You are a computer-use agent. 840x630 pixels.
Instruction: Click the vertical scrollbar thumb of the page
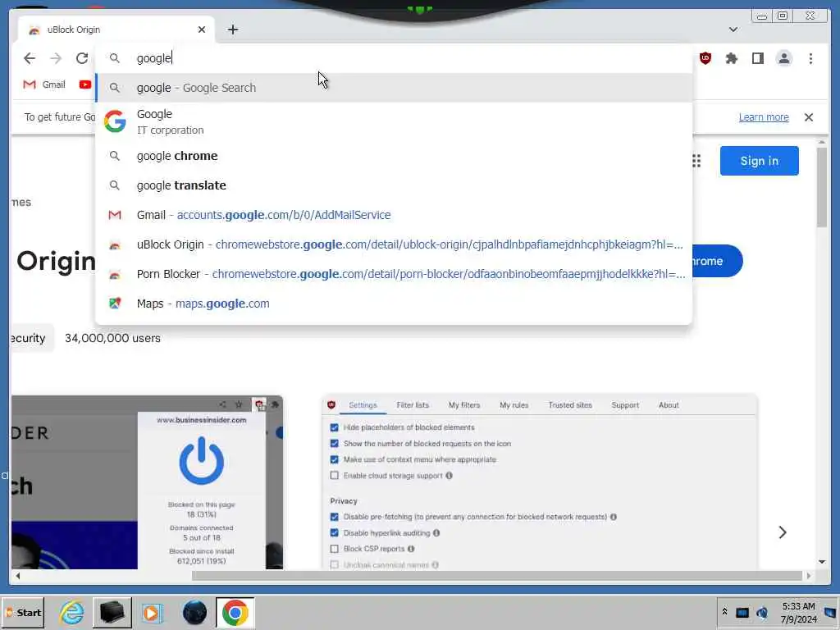[822, 186]
